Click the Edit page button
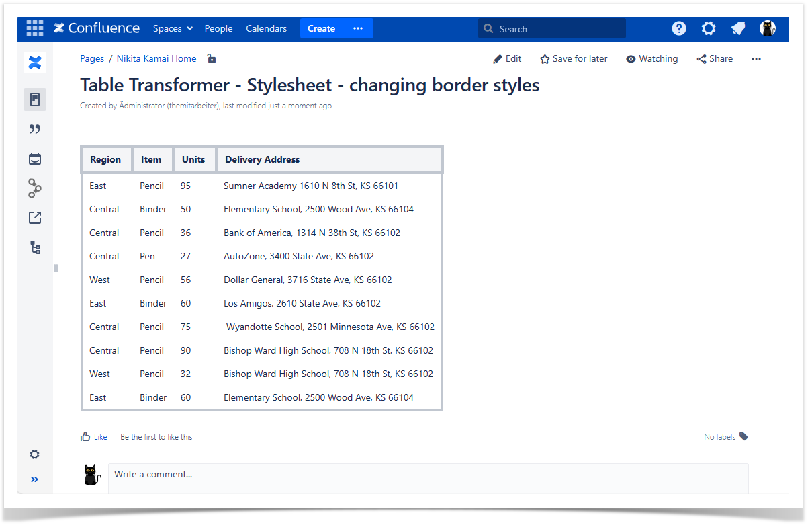This screenshot has height=527, width=812. (507, 59)
